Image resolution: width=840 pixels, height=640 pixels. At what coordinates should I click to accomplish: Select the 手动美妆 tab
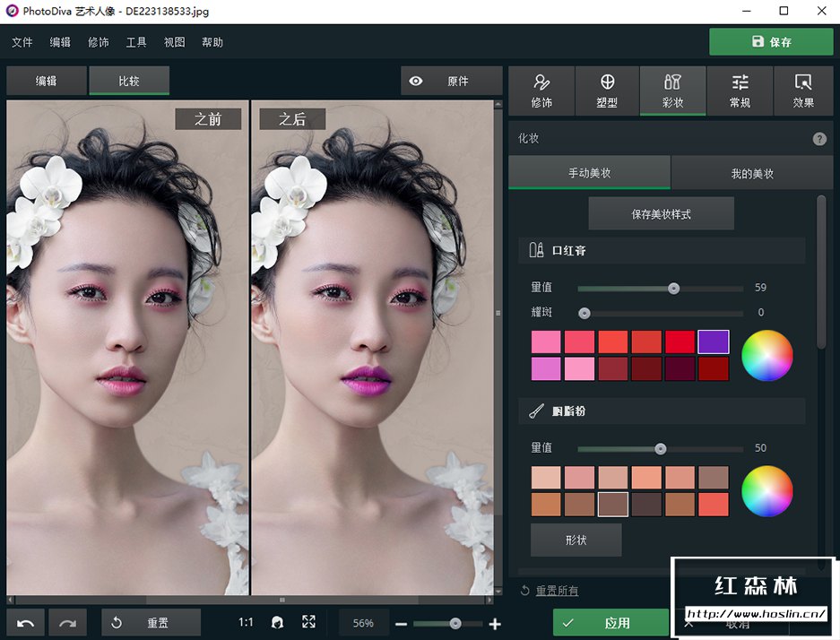point(589,173)
